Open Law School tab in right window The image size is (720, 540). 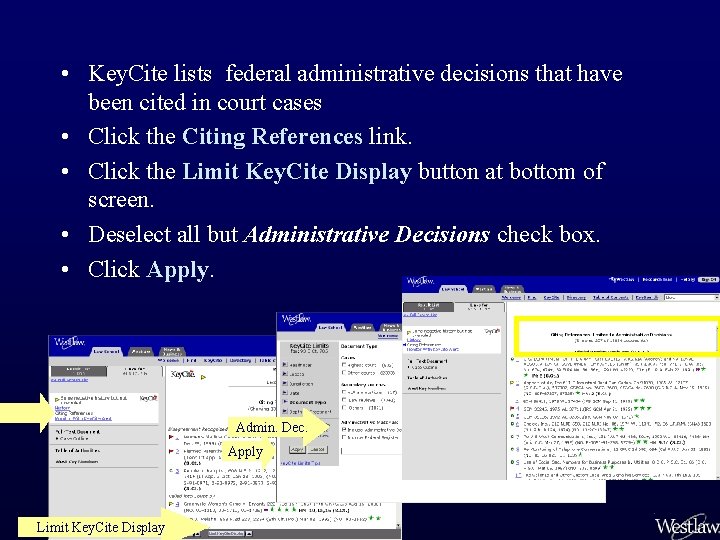[454, 289]
